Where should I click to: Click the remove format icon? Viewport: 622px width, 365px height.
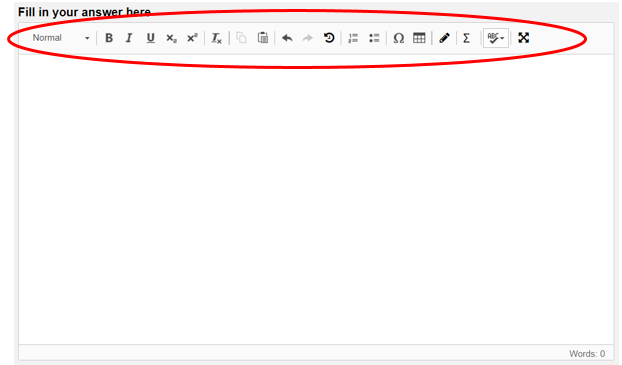coord(217,38)
